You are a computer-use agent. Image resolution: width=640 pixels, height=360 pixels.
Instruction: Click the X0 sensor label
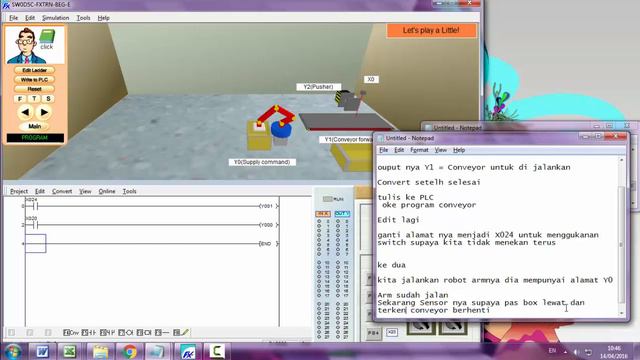pyautogui.click(x=371, y=79)
